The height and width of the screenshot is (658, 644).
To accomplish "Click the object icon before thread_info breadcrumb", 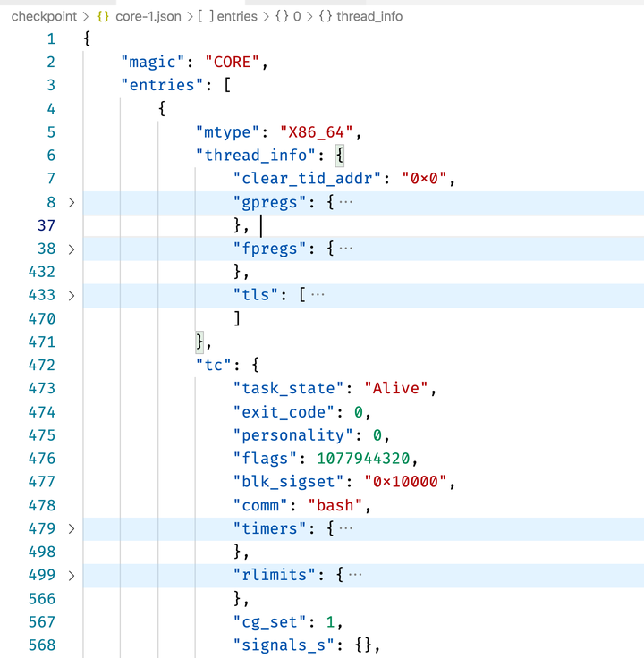I will point(326,16).
